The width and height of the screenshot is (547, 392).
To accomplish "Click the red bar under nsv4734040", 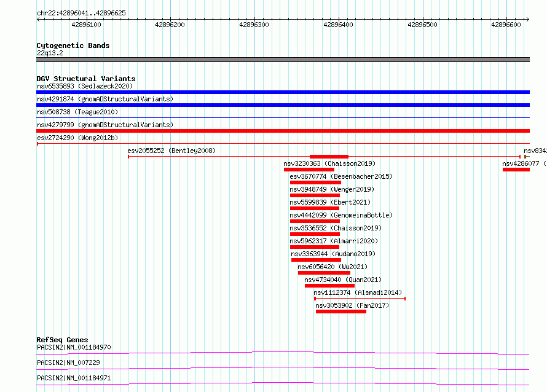I will [x=329, y=286].
